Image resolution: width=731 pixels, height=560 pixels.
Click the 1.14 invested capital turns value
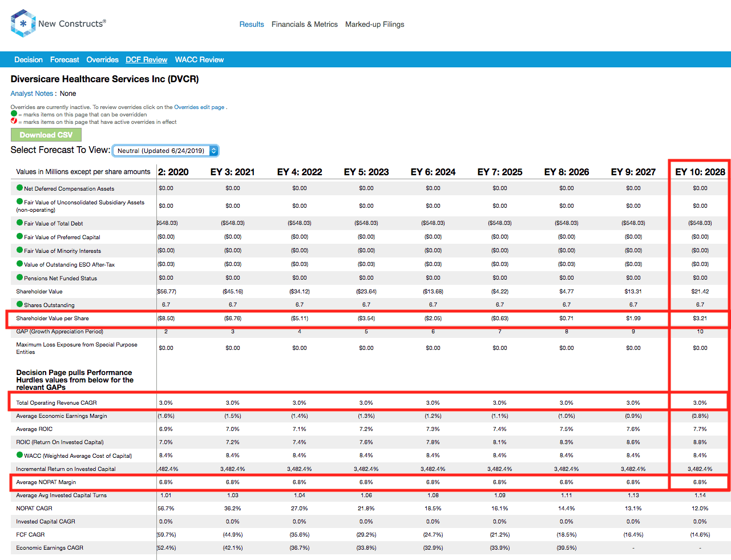pyautogui.click(x=700, y=495)
